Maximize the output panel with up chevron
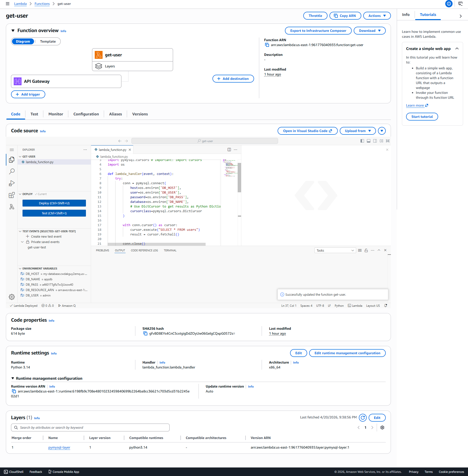The image size is (468, 476). tap(379, 250)
